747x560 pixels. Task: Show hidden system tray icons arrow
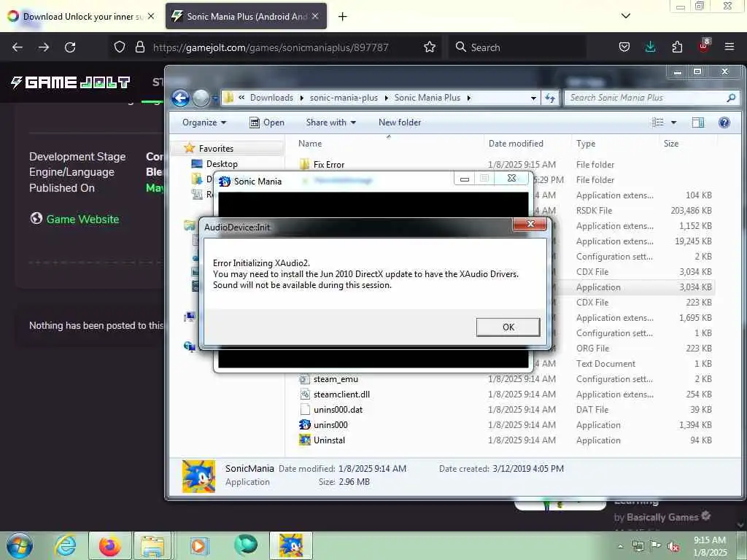tap(620, 547)
